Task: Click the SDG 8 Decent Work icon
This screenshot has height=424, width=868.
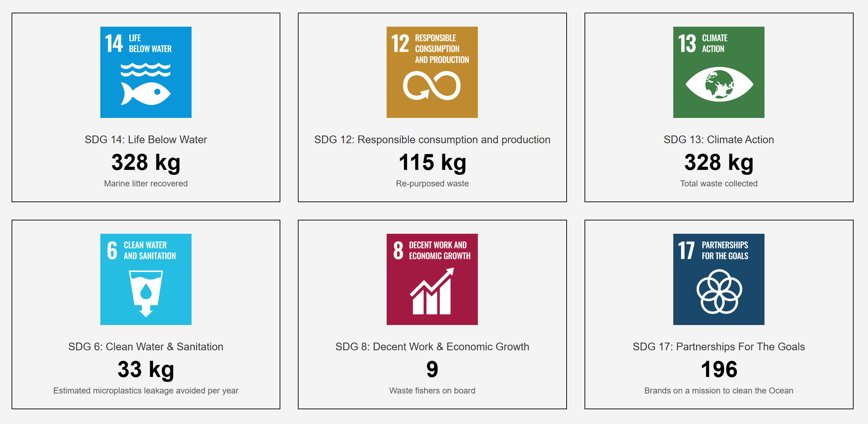Action: point(432,279)
